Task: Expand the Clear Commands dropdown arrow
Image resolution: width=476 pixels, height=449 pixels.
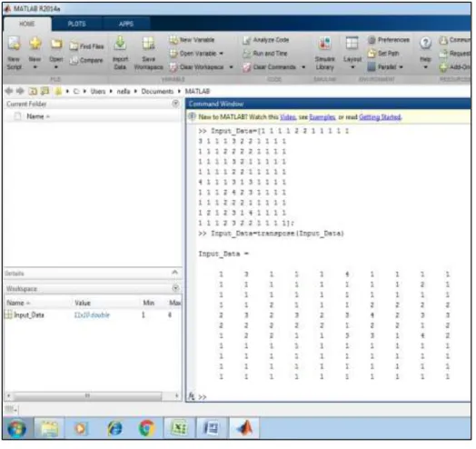Action: point(303,67)
